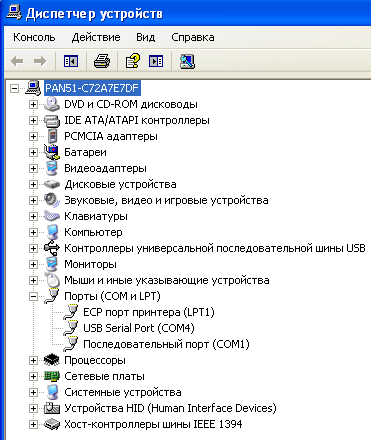The width and height of the screenshot is (371, 440).
Task: Click the Последовательный порт COM1 icon
Action: coord(71,344)
